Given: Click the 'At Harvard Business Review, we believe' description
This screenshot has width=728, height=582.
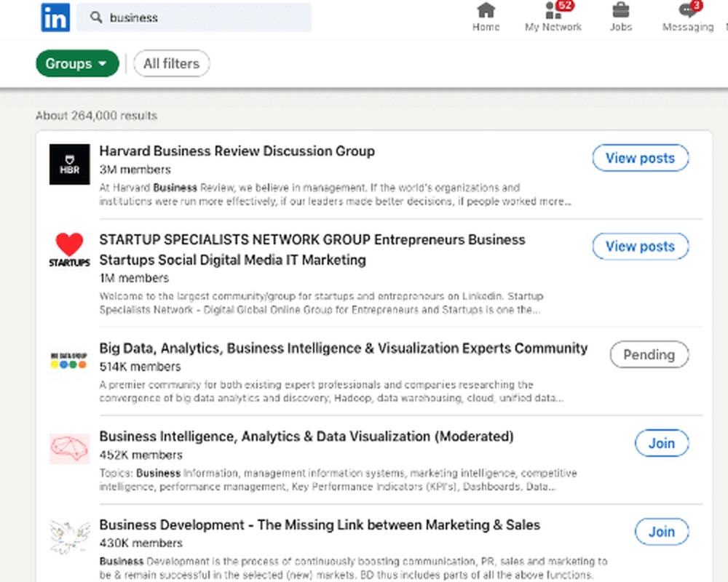Looking at the screenshot, I should [335, 194].
